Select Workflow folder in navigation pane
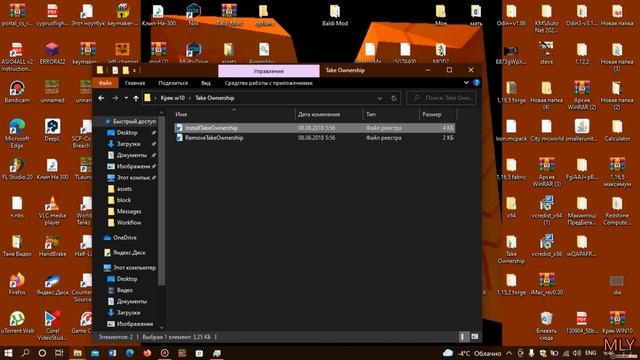640x360 pixels. 129,222
